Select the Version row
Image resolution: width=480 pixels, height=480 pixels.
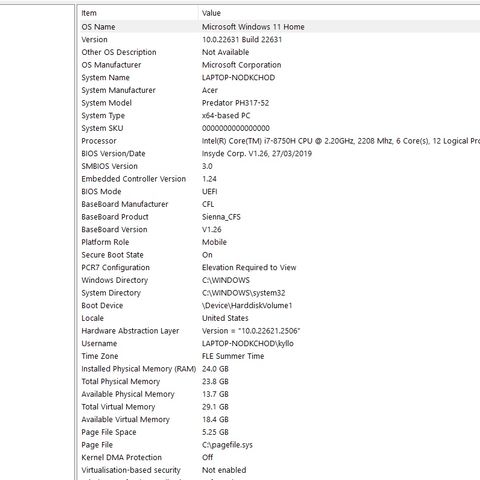pyautogui.click(x=279, y=39)
